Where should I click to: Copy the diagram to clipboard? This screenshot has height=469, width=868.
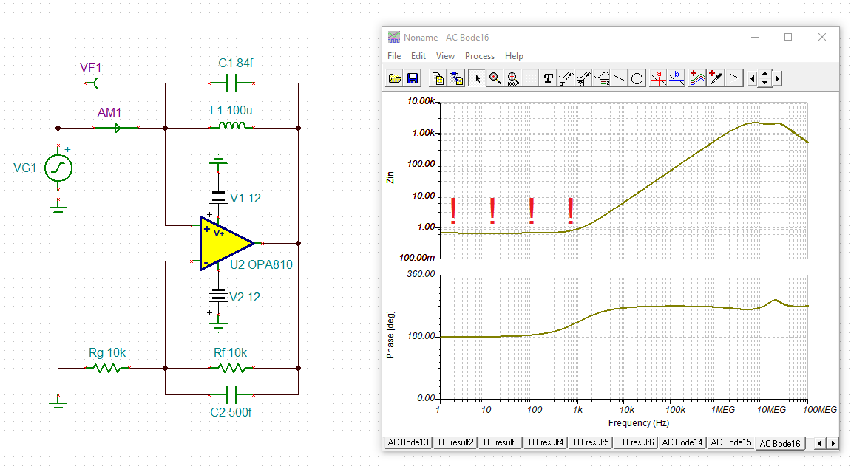(x=437, y=78)
